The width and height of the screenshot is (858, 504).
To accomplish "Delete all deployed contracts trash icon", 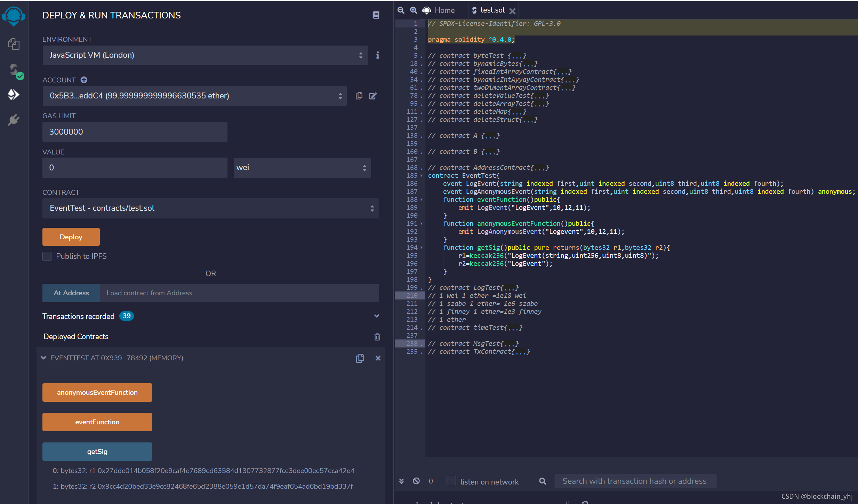I will click(377, 337).
